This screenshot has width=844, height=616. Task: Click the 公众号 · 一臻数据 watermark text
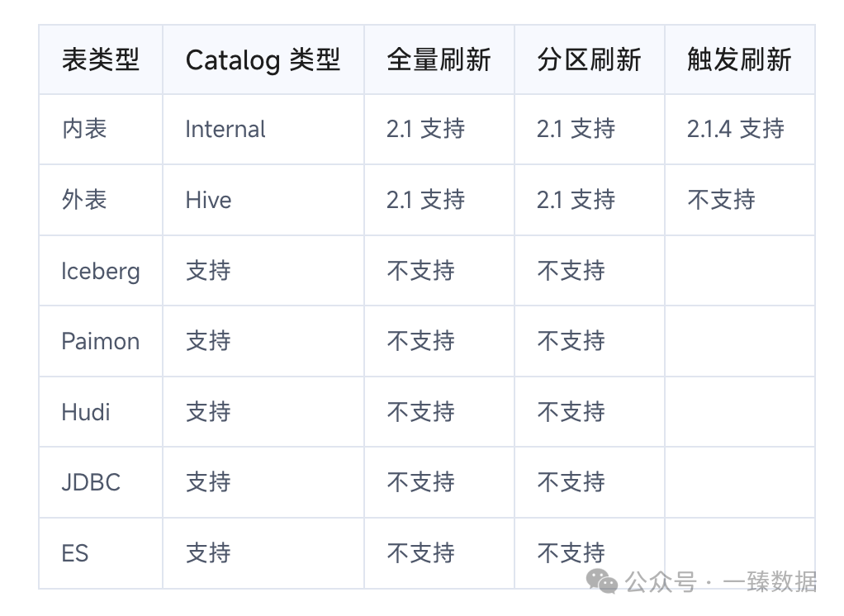click(721, 582)
